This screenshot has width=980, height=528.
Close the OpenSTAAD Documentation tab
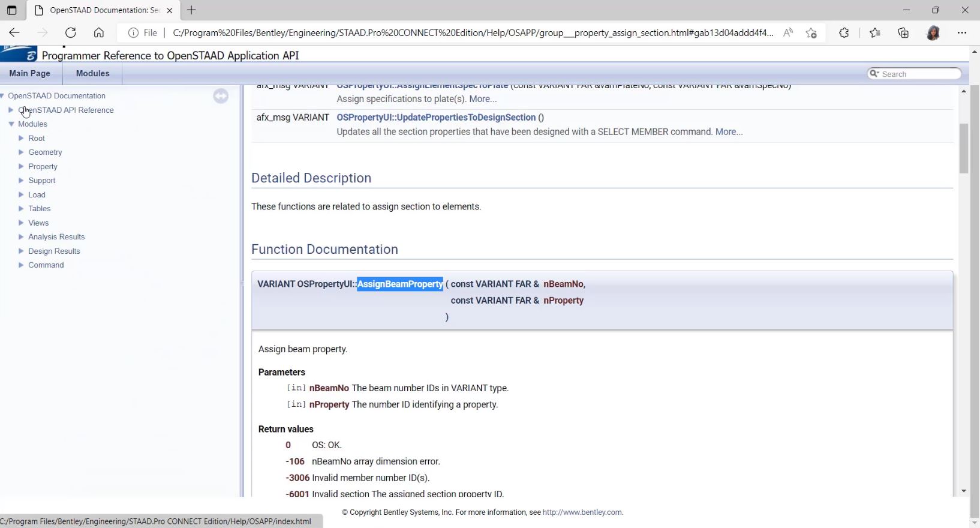[170, 10]
